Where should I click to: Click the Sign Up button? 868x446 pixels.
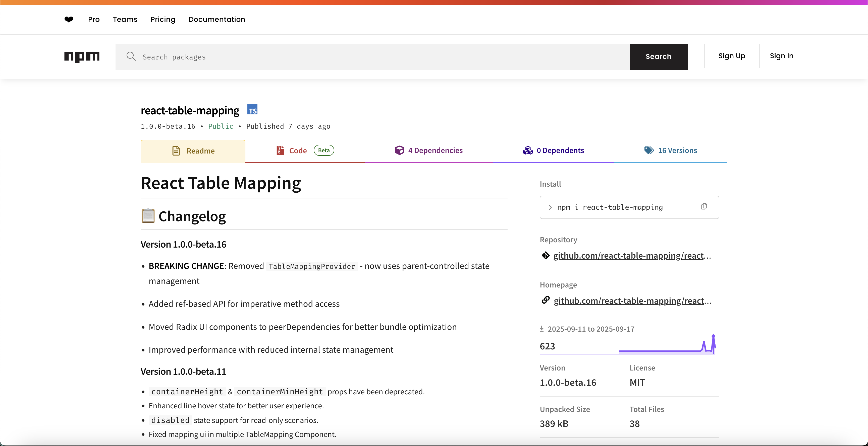732,56
